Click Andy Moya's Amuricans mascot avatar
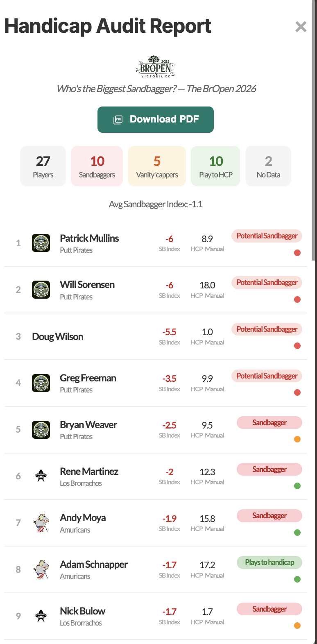 [41, 522]
